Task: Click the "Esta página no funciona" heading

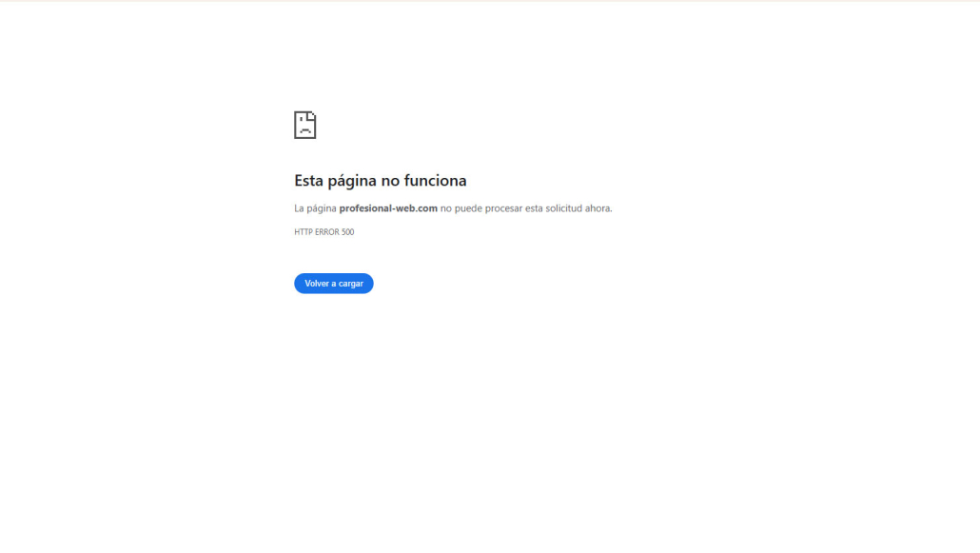Action: point(380,181)
